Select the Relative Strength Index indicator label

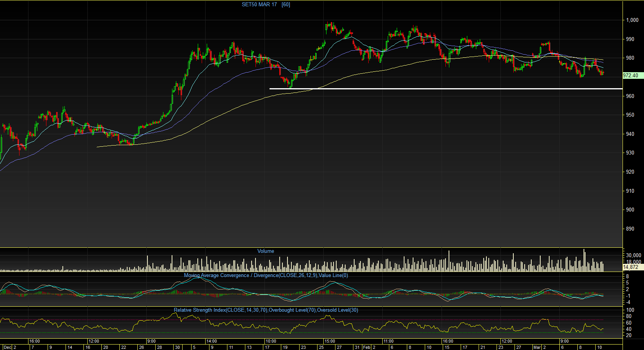[x=266, y=310]
